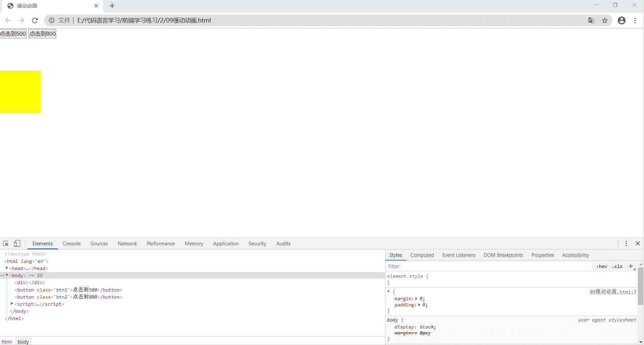
Task: Select the closing </html> tag line
Action: (14, 318)
